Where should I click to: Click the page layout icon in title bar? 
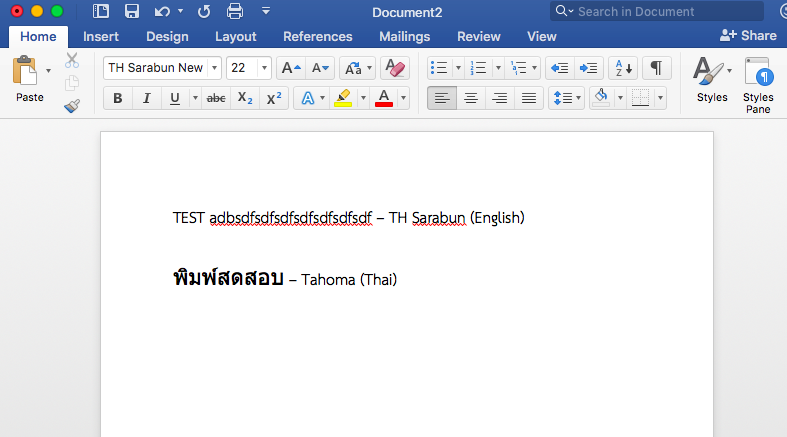101,11
